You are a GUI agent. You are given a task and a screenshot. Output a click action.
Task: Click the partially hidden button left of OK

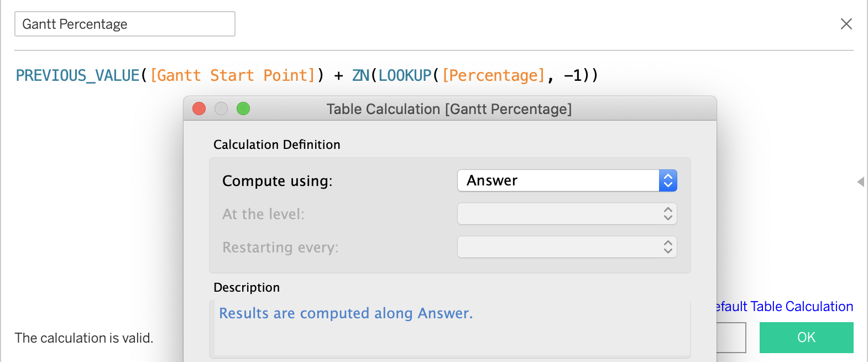731,338
